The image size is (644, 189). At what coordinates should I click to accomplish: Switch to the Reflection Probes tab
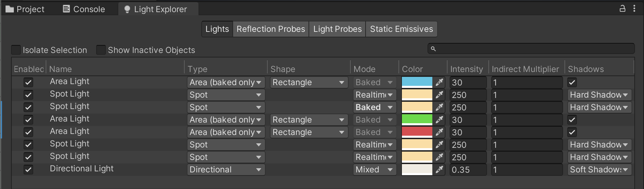(x=270, y=29)
